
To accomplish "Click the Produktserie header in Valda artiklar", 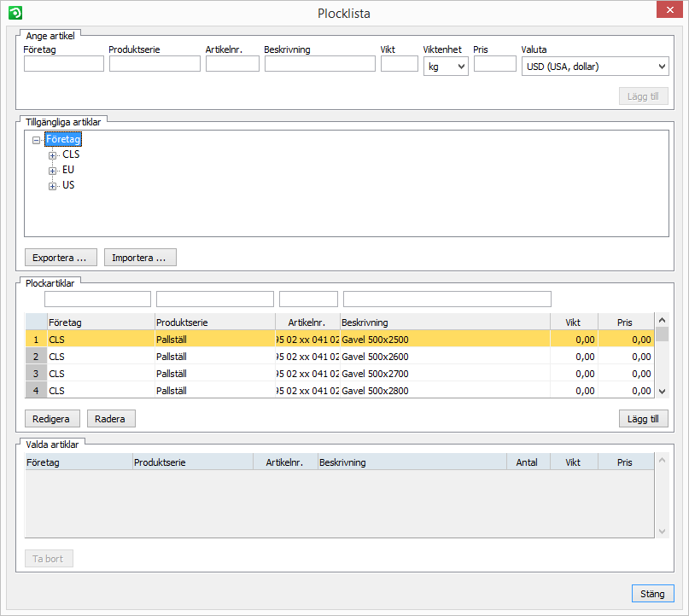I will pyautogui.click(x=193, y=462).
